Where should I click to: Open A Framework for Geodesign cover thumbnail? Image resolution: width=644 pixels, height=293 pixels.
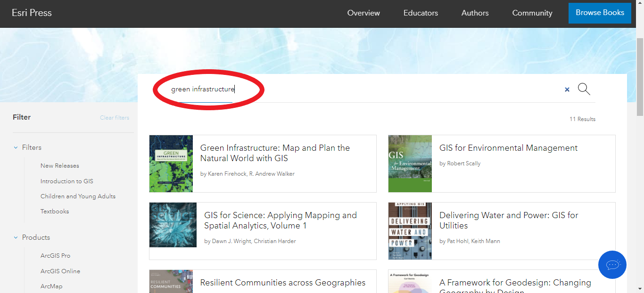pyautogui.click(x=410, y=281)
